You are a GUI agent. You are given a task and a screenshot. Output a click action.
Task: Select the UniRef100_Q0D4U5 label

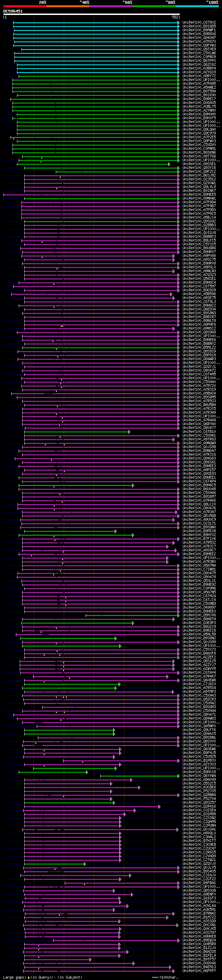pos(199,103)
